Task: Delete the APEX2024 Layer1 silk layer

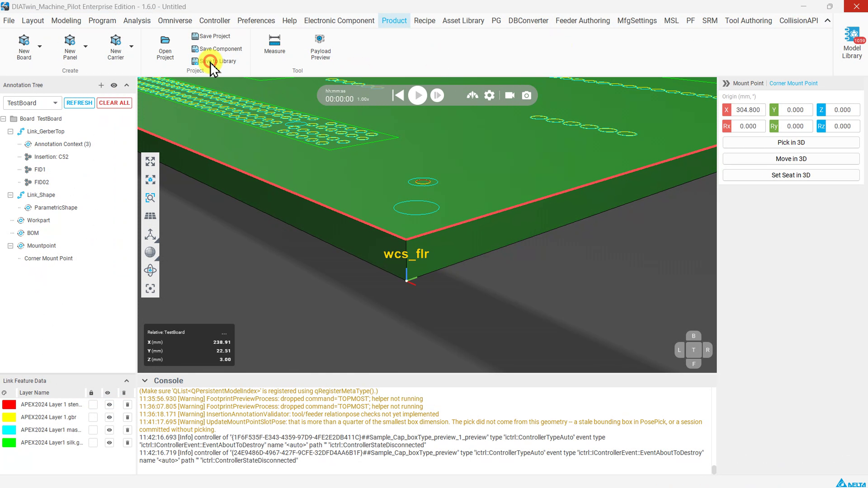Action: coord(127,442)
